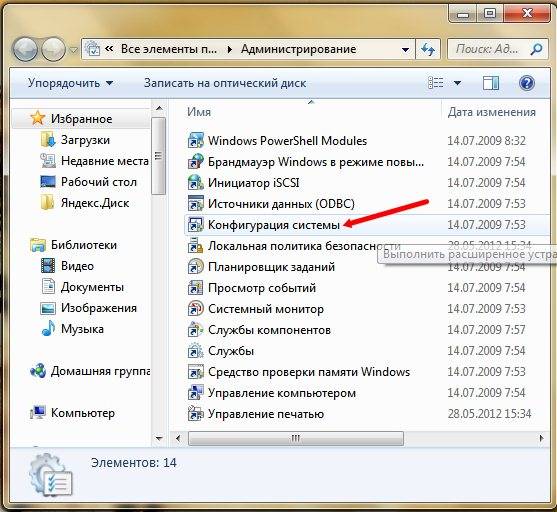This screenshot has height=512, width=557.
Task: Click the sidebar scroll up arrow
Action: pyautogui.click(x=159, y=108)
